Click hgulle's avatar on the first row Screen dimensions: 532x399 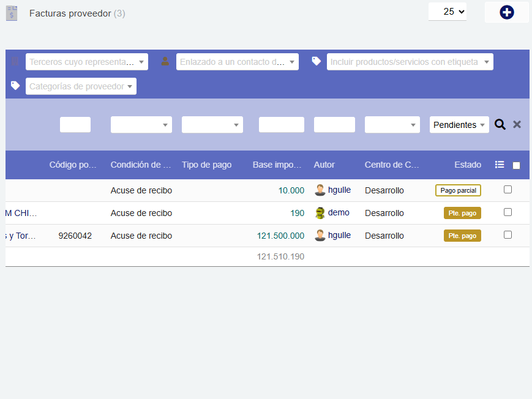(x=320, y=190)
